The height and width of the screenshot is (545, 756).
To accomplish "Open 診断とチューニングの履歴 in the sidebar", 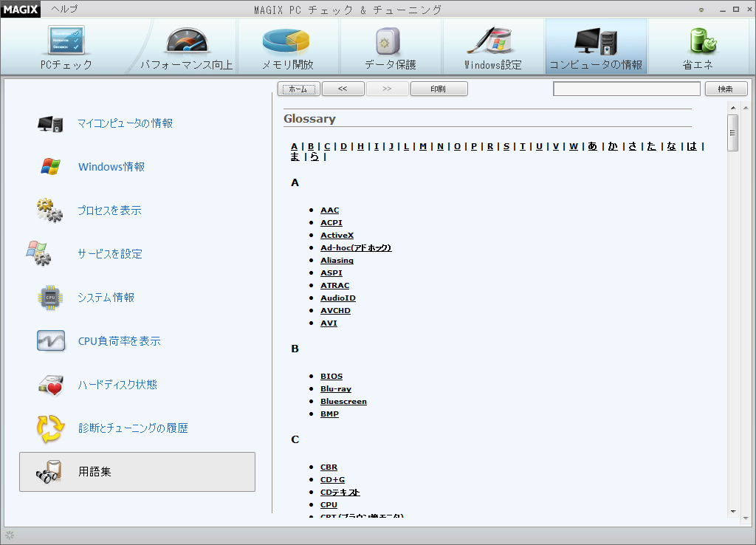I will (133, 428).
